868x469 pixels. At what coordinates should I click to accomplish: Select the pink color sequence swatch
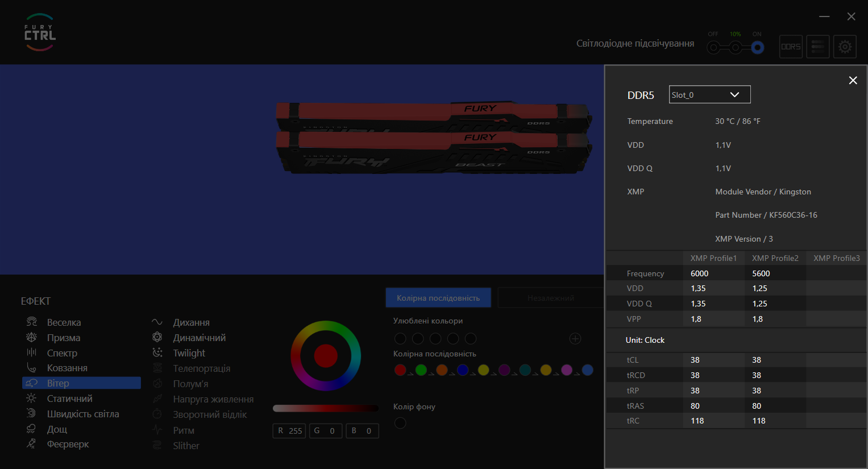click(x=567, y=370)
